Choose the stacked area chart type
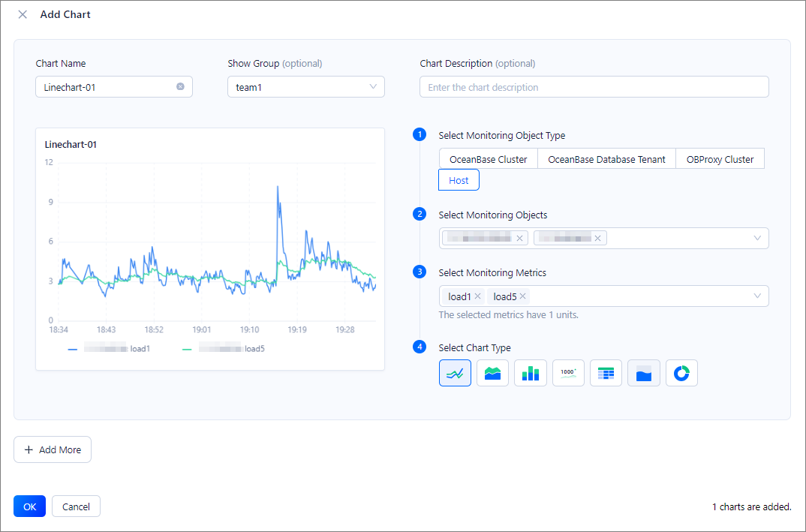This screenshot has width=806, height=532. (492, 373)
